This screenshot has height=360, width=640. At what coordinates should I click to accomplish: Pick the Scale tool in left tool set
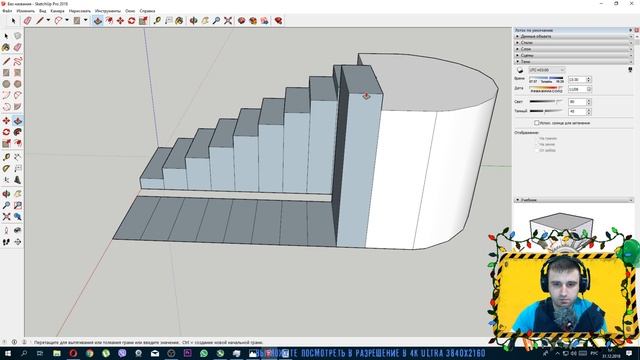6,143
